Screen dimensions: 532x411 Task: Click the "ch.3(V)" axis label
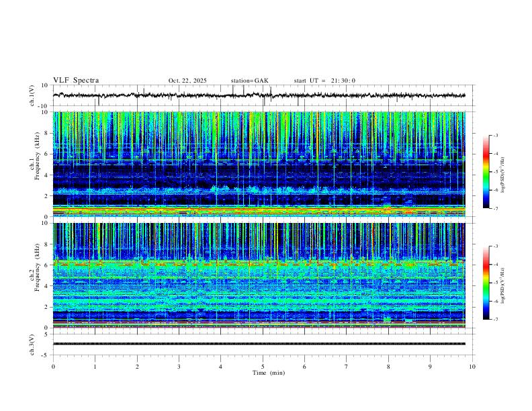tap(32, 345)
